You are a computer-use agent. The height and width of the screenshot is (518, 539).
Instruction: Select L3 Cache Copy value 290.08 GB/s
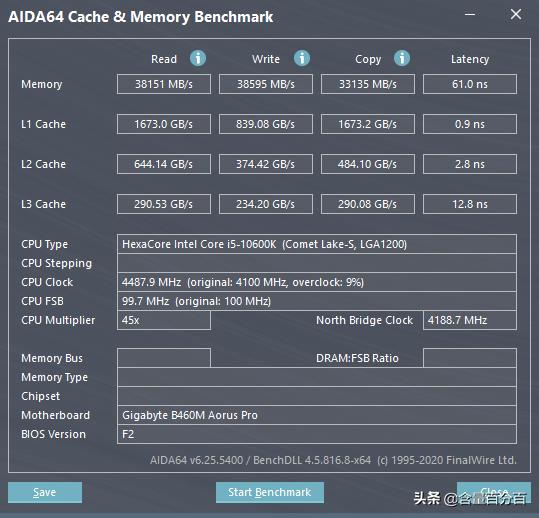coord(368,204)
